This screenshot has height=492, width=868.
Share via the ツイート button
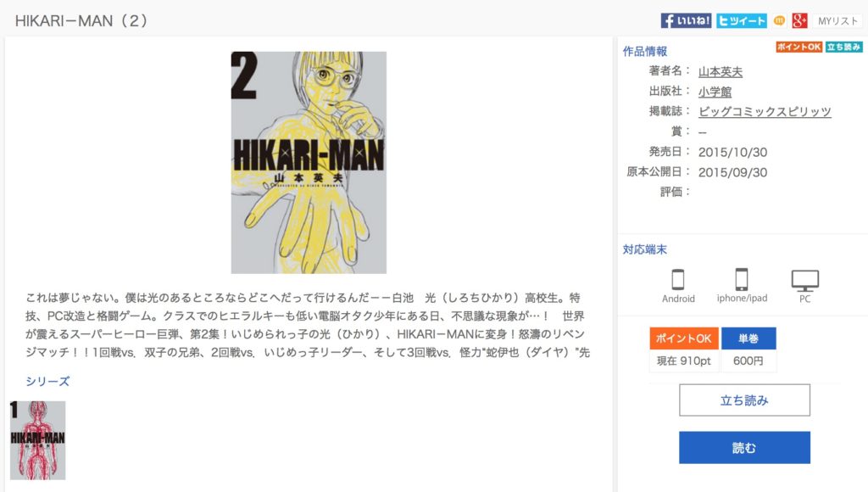(741, 21)
